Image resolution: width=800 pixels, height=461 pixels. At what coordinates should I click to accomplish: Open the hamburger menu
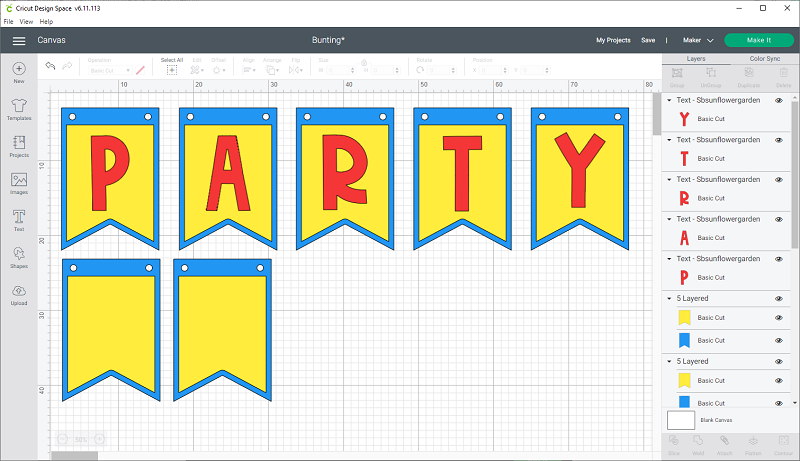(x=19, y=40)
